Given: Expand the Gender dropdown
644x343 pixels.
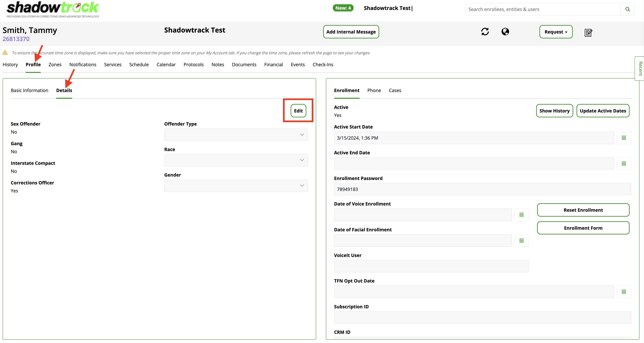Looking at the screenshot, I should coord(236,186).
